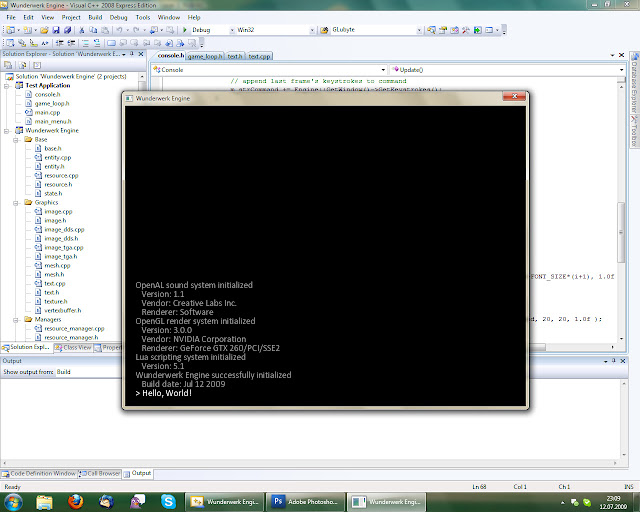Open Properties Window toolbar icon
The image size is (640, 512).
443,30
